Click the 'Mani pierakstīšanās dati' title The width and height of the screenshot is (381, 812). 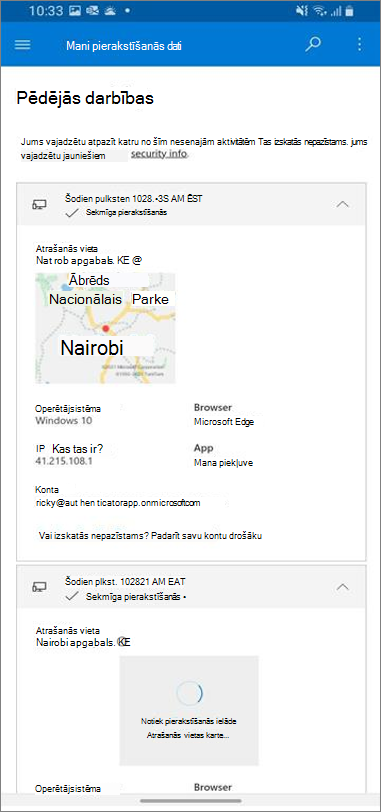point(124,46)
